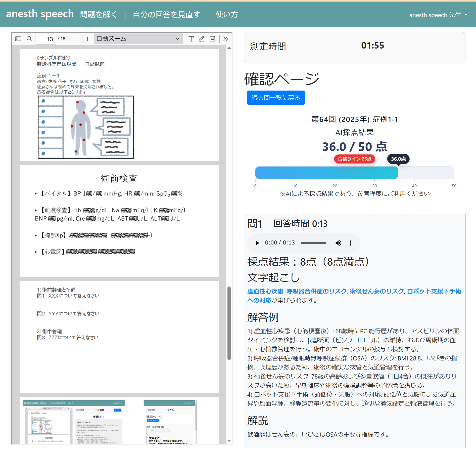This screenshot has width=476, height=450.
Task: Mute the audio player volume
Action: (338, 243)
